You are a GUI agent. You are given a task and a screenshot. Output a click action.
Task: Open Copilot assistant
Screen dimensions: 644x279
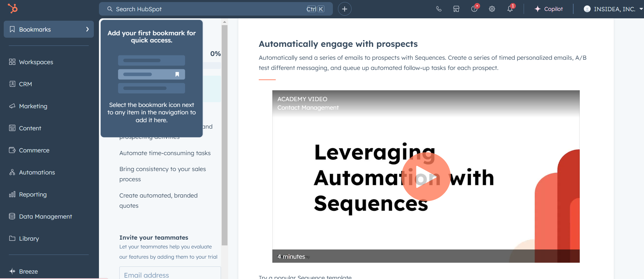coord(548,9)
